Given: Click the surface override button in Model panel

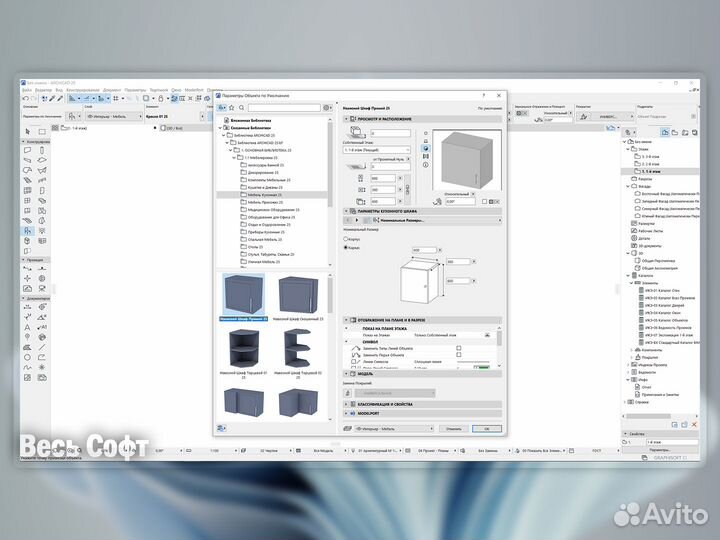Looking at the screenshot, I should coord(348,393).
